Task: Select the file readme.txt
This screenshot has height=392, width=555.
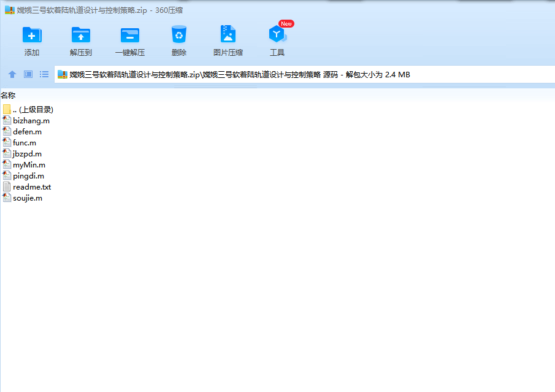Action: point(32,186)
